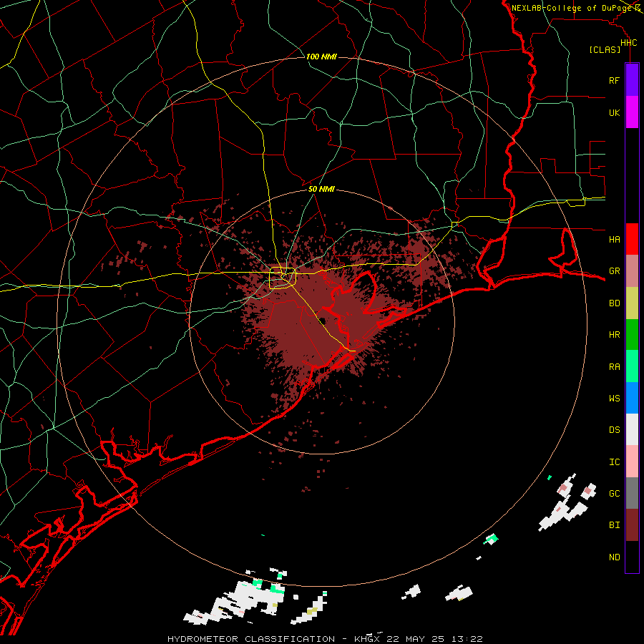Click the 'HYDROMETEOR CLASSIFICATION' title text

pos(251,639)
